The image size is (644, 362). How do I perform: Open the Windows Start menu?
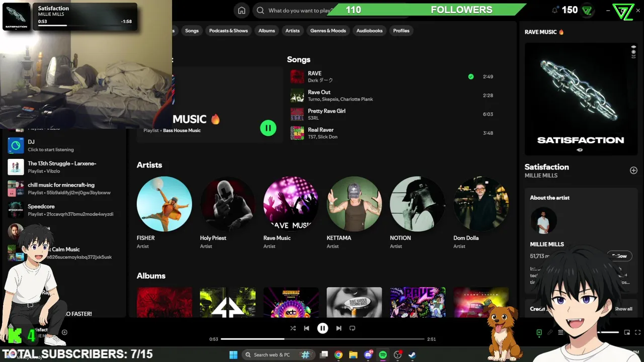pos(233,355)
